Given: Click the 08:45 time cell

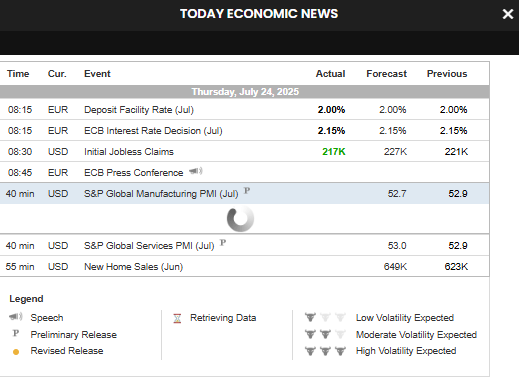Looking at the screenshot, I should point(20,173).
